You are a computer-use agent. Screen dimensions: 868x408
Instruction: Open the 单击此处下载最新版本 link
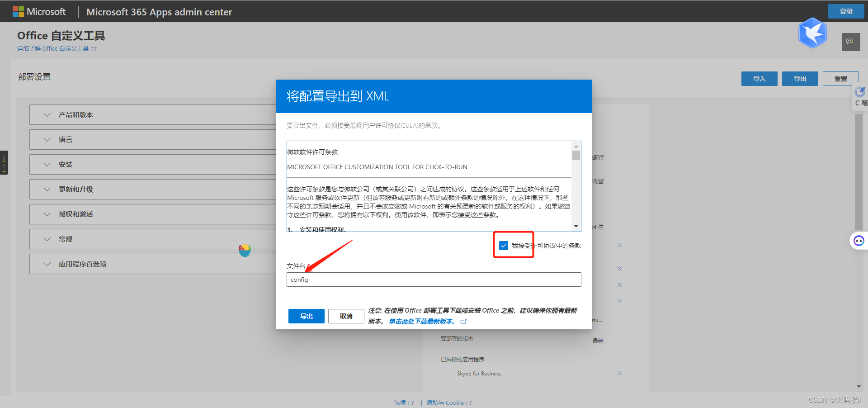click(422, 322)
